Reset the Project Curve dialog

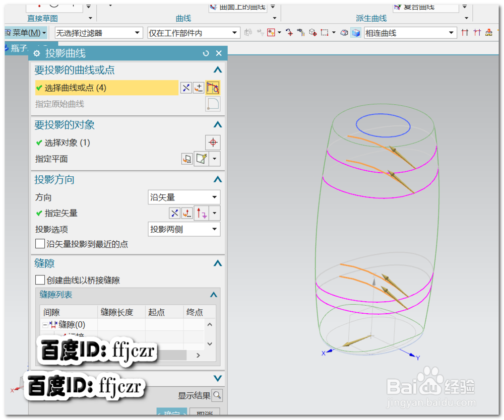206,53
